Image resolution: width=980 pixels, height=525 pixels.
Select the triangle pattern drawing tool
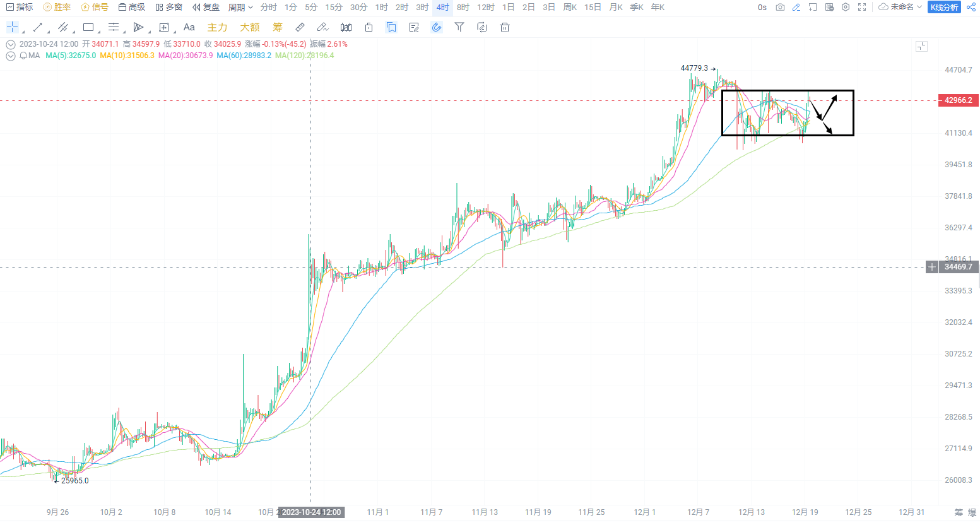pyautogui.click(x=139, y=27)
